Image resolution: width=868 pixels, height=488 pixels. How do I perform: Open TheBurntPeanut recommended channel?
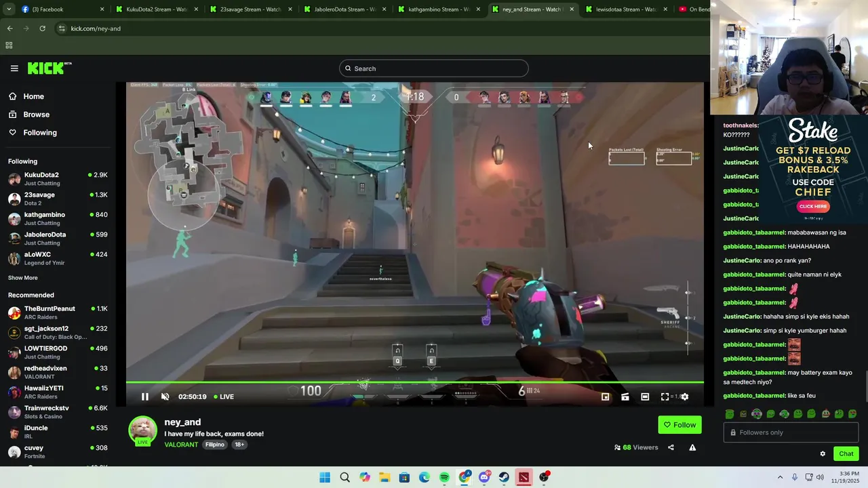(58, 312)
